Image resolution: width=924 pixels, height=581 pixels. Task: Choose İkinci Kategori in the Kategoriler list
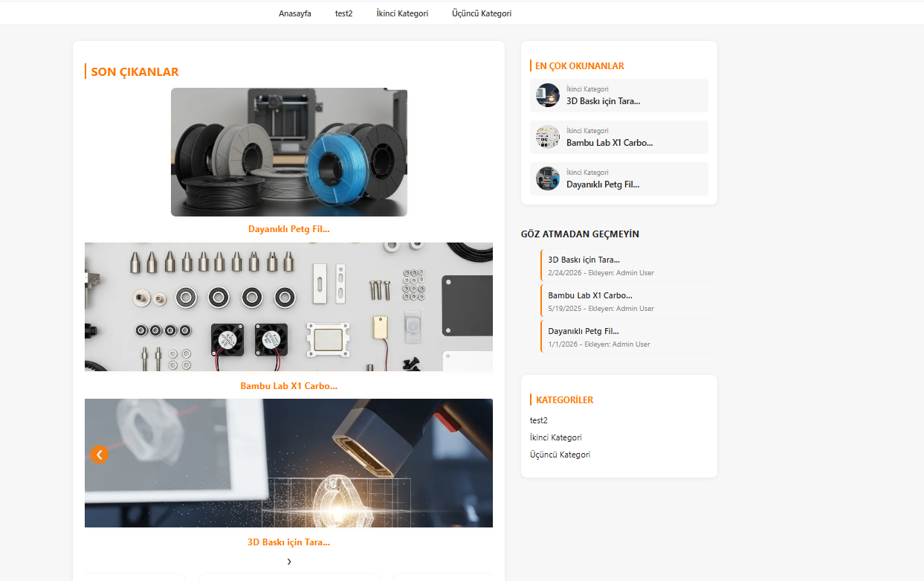(556, 437)
